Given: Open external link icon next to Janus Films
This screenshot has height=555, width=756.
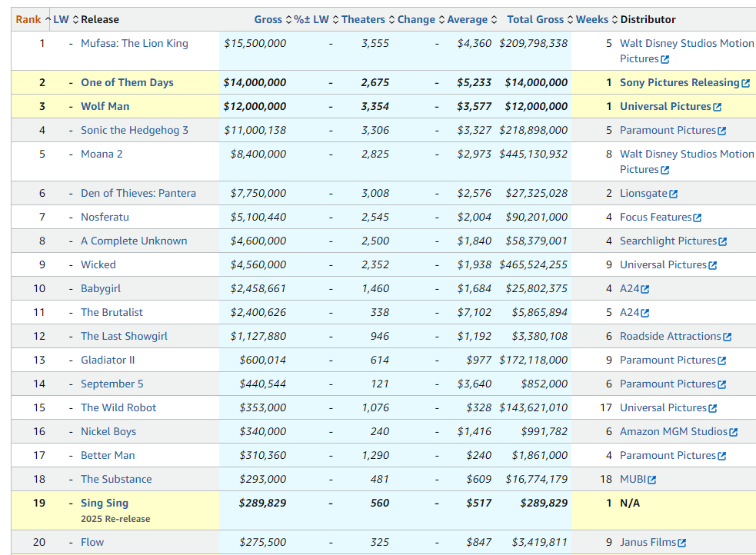Looking at the screenshot, I should tap(681, 543).
